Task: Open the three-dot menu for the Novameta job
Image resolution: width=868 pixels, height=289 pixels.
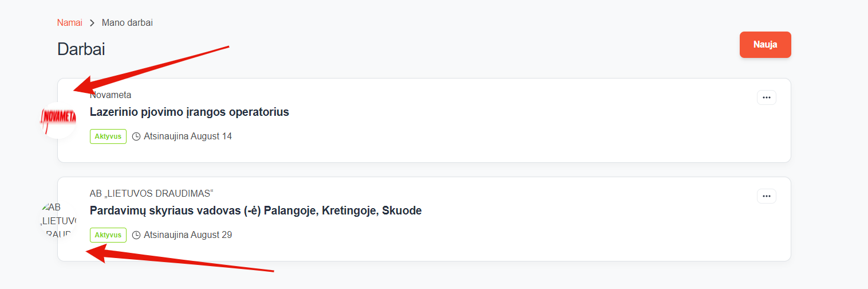Action: (766, 97)
